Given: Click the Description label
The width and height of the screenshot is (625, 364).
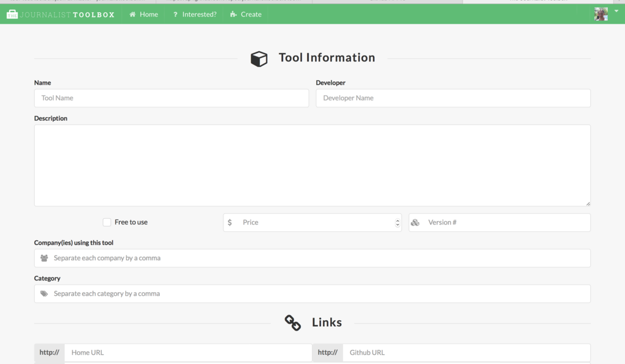Looking at the screenshot, I should (x=51, y=118).
